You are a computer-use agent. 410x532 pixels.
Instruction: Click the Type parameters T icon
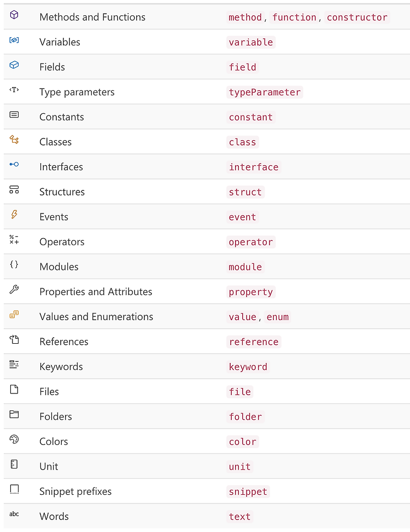point(14,90)
